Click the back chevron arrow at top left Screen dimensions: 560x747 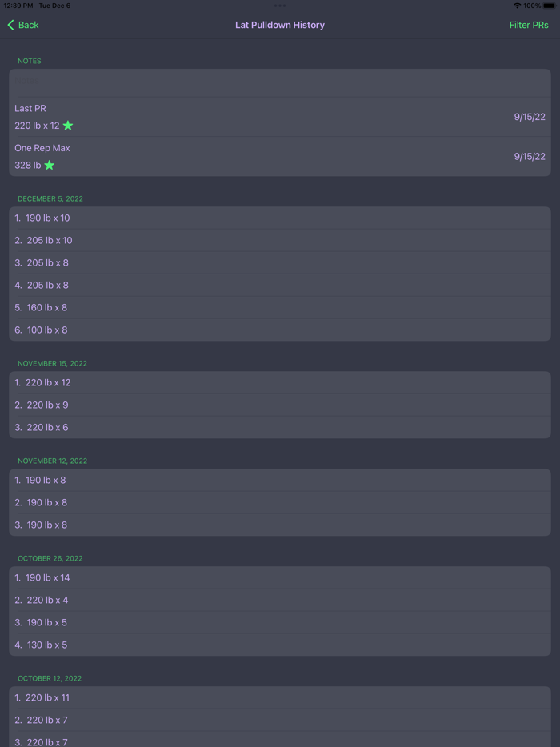(x=9, y=25)
